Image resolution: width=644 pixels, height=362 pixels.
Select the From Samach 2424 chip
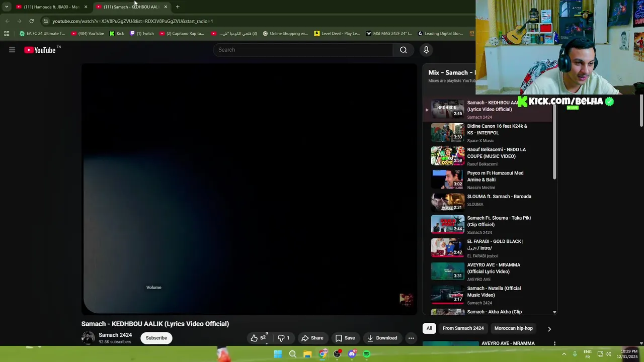[x=463, y=328]
